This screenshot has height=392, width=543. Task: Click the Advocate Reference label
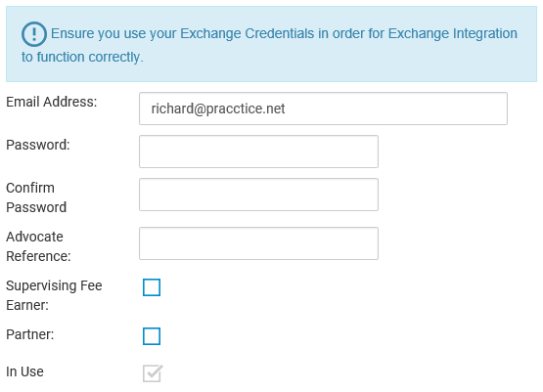click(38, 246)
